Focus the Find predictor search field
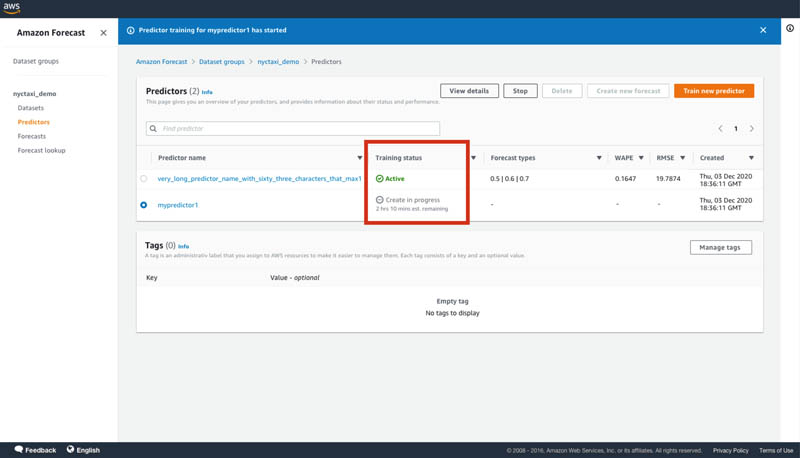The height and width of the screenshot is (458, 800). (293, 129)
